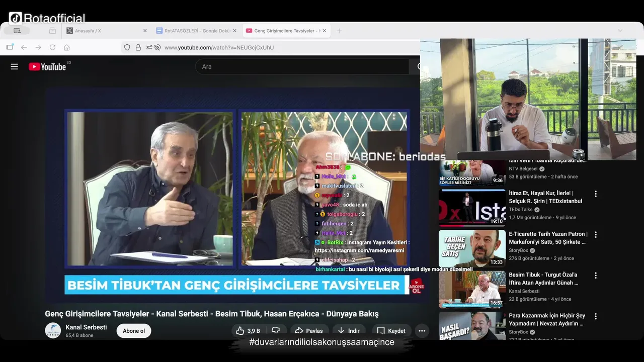Open the 'Nasıl Başardı?' video thumbnail

(x=472, y=326)
